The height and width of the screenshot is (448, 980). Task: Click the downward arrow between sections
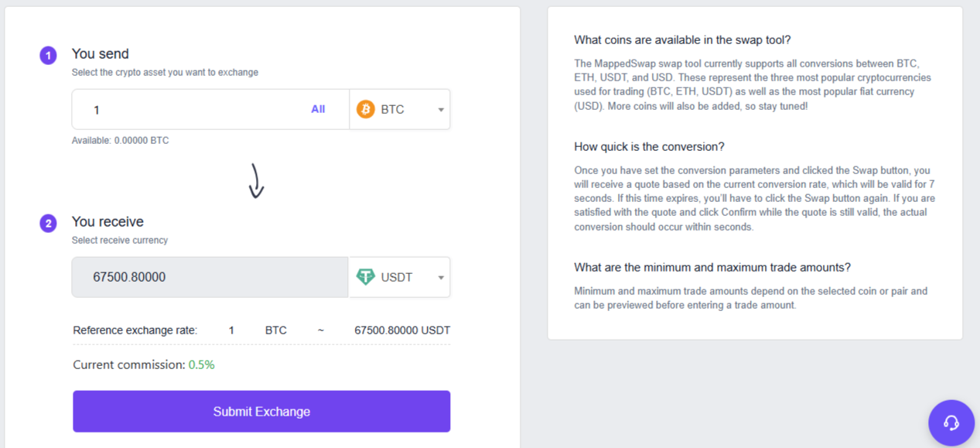256,181
